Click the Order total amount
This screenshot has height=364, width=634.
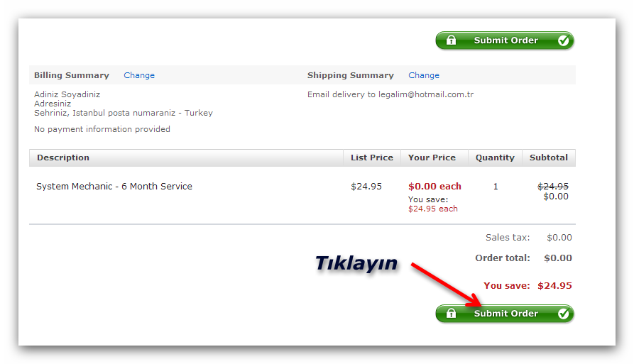(557, 258)
